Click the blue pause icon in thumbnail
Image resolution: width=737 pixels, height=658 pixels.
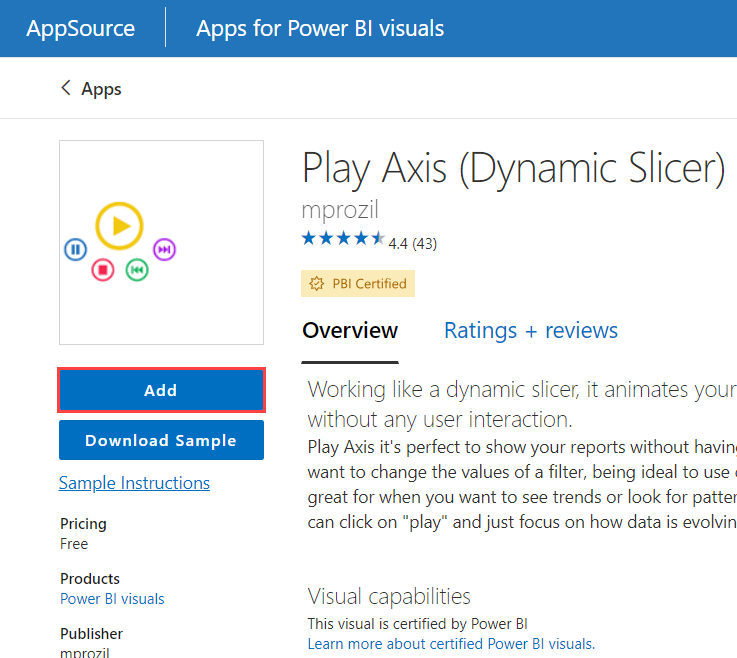coord(75,249)
